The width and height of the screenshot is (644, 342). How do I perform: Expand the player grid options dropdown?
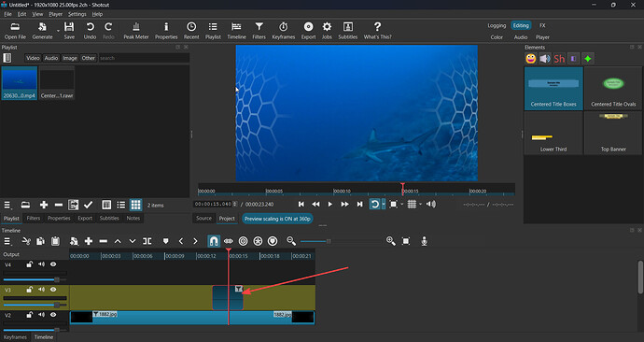pos(420,205)
